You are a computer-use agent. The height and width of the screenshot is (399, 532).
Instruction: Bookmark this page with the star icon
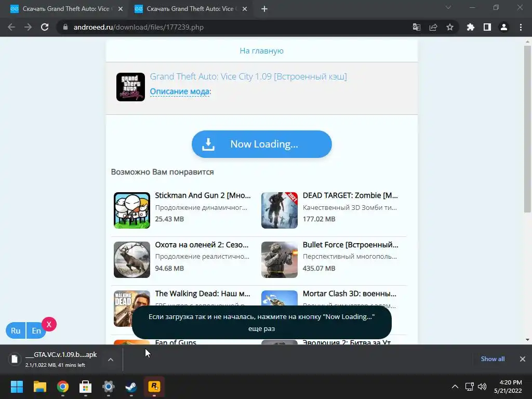(x=450, y=27)
